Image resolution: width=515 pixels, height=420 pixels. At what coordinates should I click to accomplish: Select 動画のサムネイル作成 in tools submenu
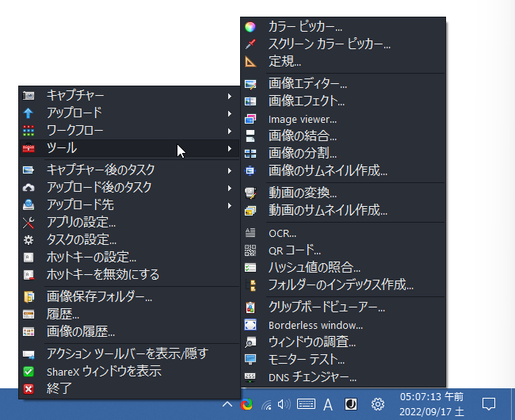click(343, 210)
